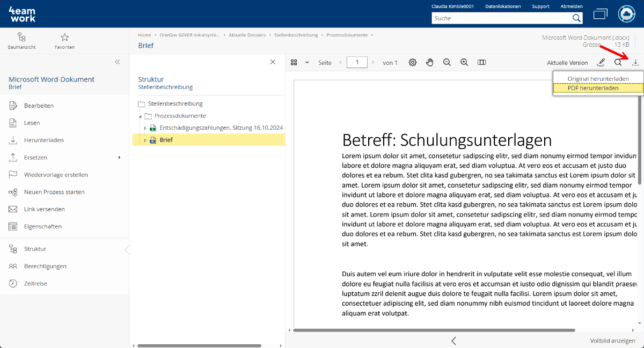Collapse the left sidebar with double chevron

coord(118,62)
